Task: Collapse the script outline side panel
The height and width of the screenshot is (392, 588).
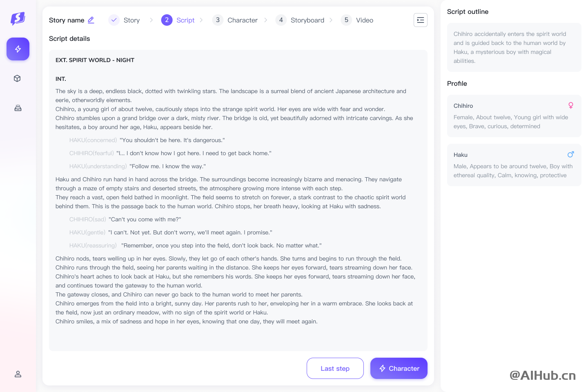Action: click(x=421, y=20)
